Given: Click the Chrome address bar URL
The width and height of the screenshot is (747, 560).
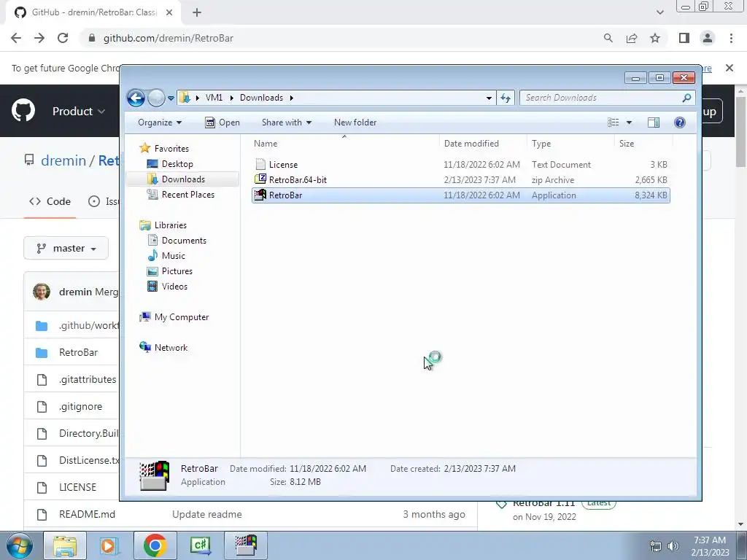Looking at the screenshot, I should coord(169,38).
